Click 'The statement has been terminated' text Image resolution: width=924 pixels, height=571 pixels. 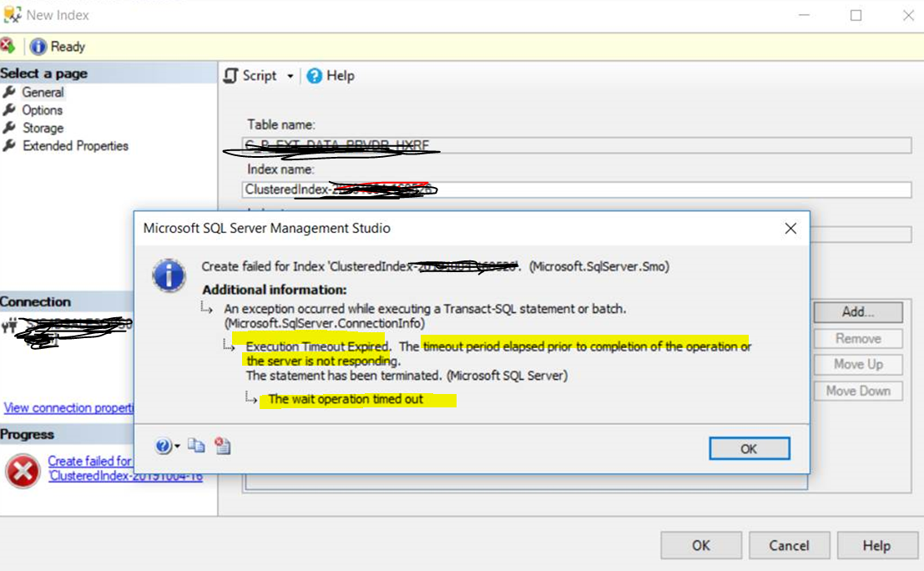pyautogui.click(x=343, y=376)
